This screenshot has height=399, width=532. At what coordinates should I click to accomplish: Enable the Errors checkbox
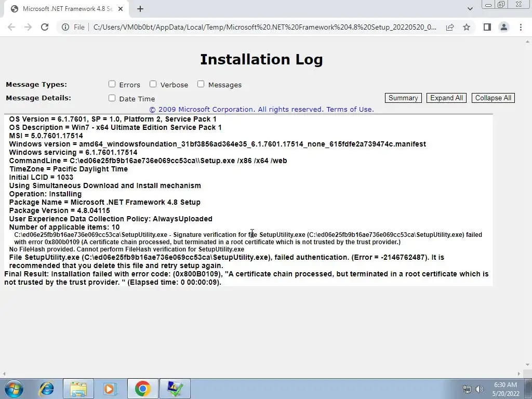coord(112,84)
